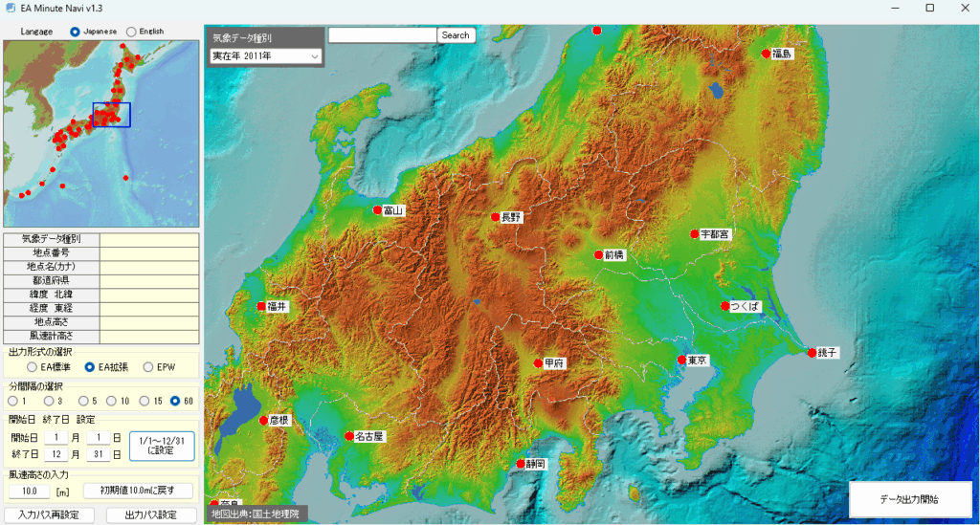Click the Tokyo (東京) station marker
Image resolution: width=980 pixels, height=525 pixels.
coord(681,361)
